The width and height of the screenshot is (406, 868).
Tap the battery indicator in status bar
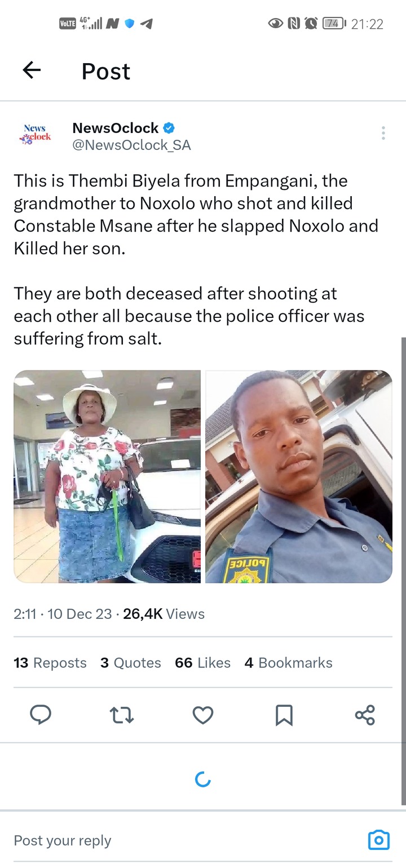(x=334, y=23)
